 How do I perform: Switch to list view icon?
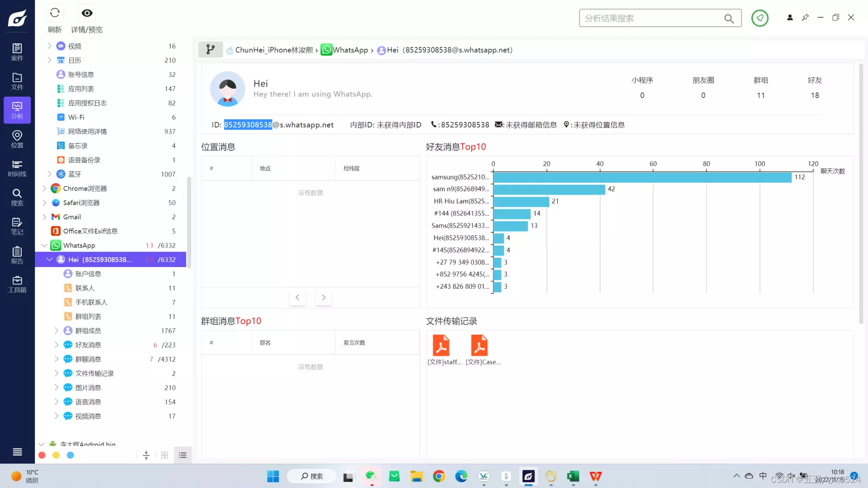tap(183, 455)
